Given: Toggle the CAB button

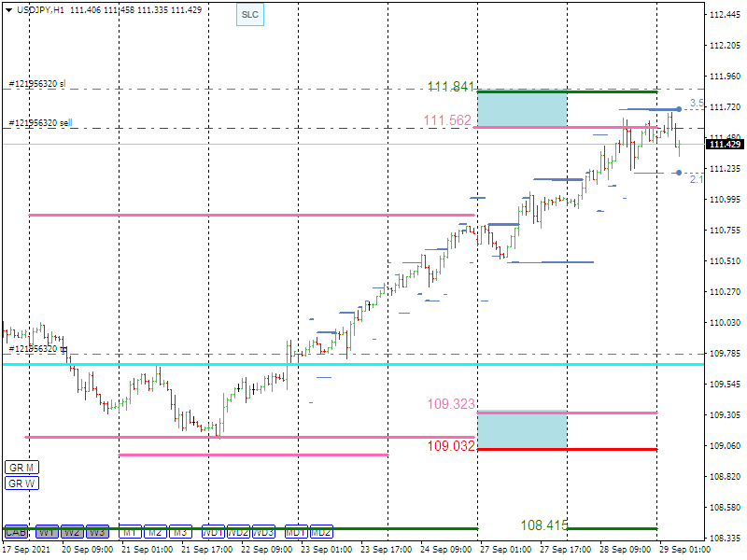Looking at the screenshot, I should pyautogui.click(x=16, y=531).
